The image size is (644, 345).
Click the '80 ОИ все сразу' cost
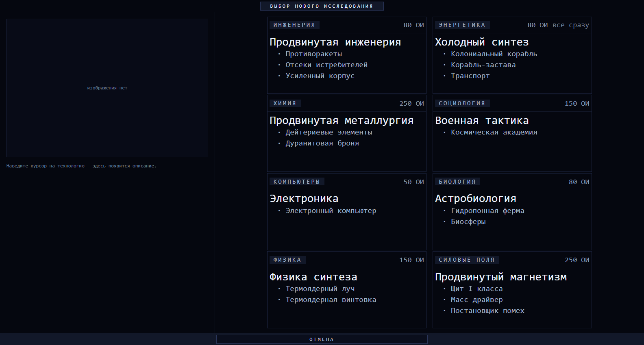[x=558, y=25]
